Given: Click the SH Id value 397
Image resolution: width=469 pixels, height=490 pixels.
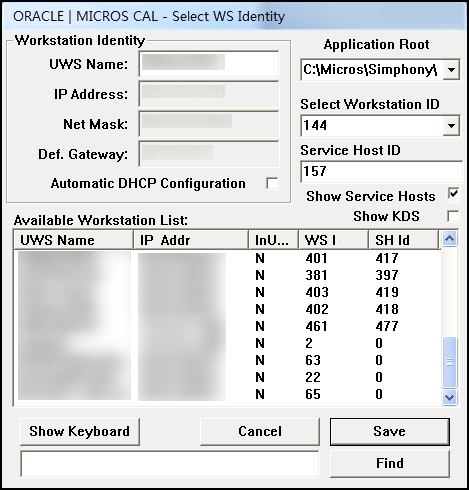Looking at the screenshot, I should (387, 275).
